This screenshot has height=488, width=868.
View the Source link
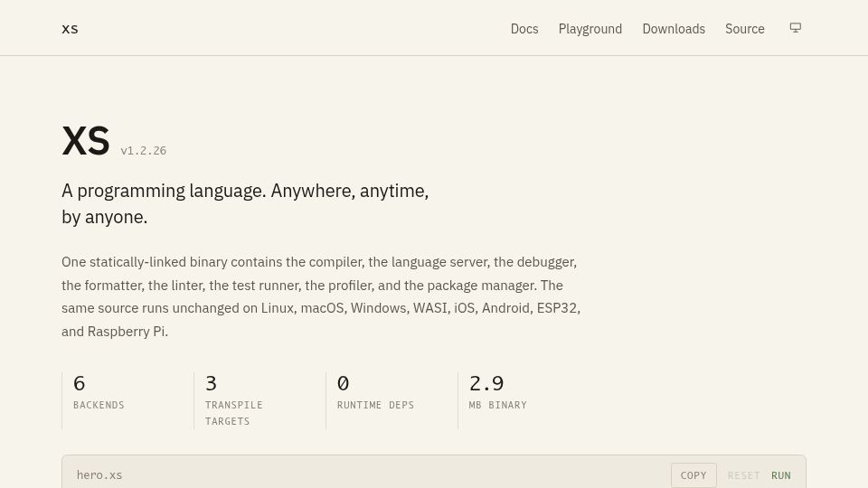tap(744, 29)
